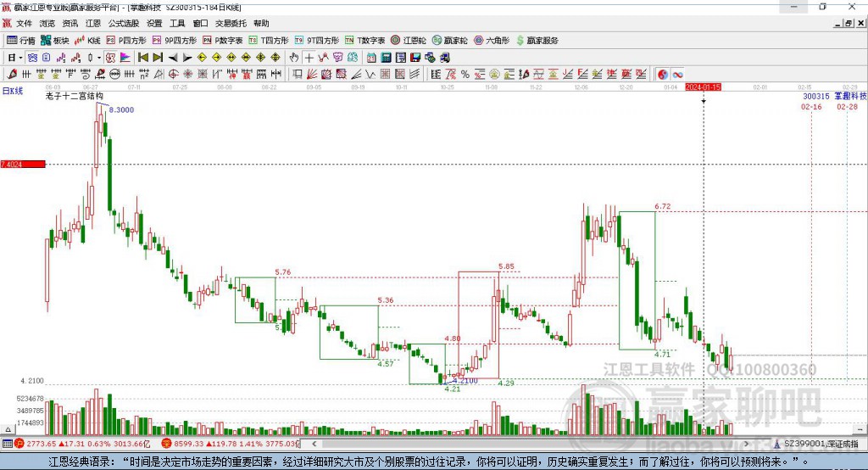Toggle the highlighted 权 price adjustment icon
Viewport: 868px width, 470px height.
111,58
